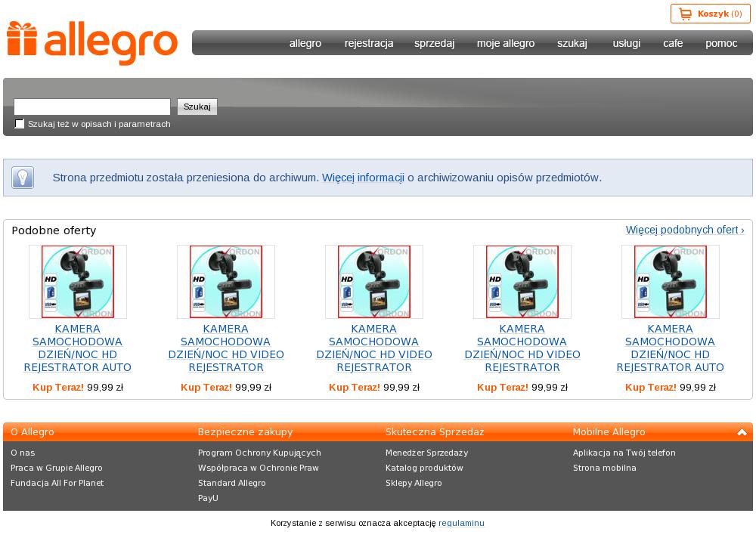The height and width of the screenshot is (538, 756).
Task: Enable 'Szukaj też w opisach i parametrach' checkbox
Action: click(x=20, y=124)
